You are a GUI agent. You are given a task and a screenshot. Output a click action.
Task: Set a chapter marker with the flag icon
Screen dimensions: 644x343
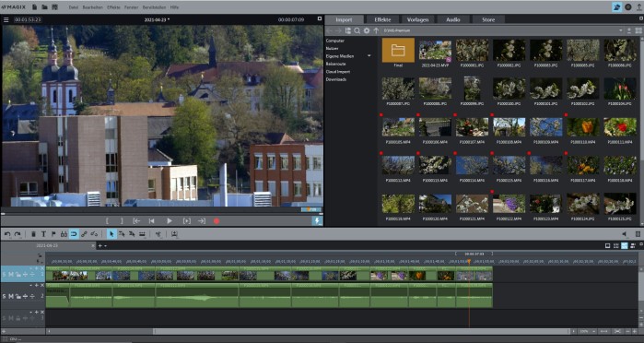[53, 234]
